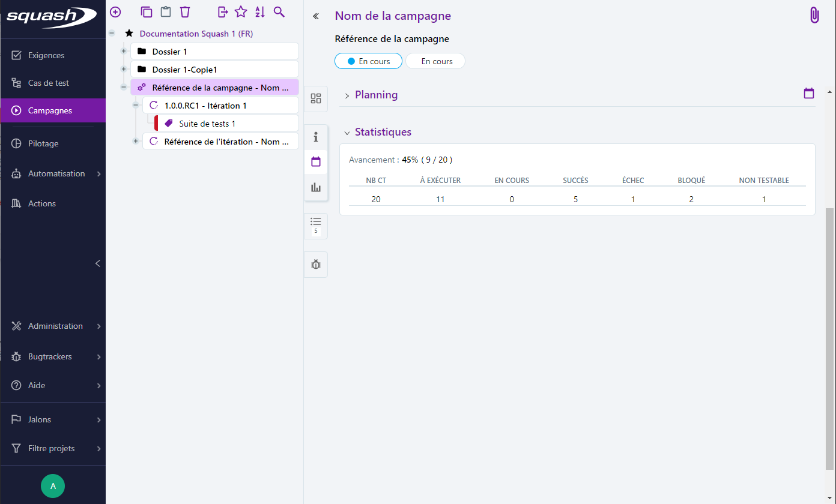Collapse the navigation sidebar arrow
The image size is (836, 504).
click(98, 263)
